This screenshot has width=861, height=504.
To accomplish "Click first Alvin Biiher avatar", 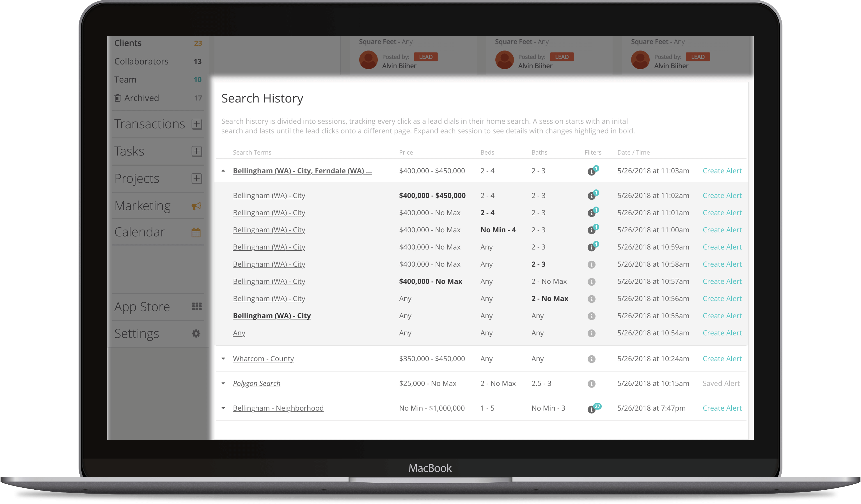I will click(x=368, y=60).
